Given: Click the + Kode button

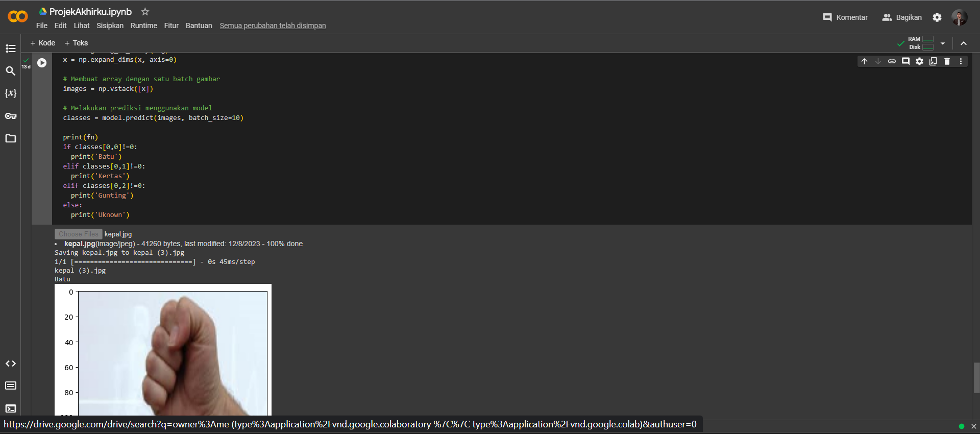Looking at the screenshot, I should click(x=43, y=43).
